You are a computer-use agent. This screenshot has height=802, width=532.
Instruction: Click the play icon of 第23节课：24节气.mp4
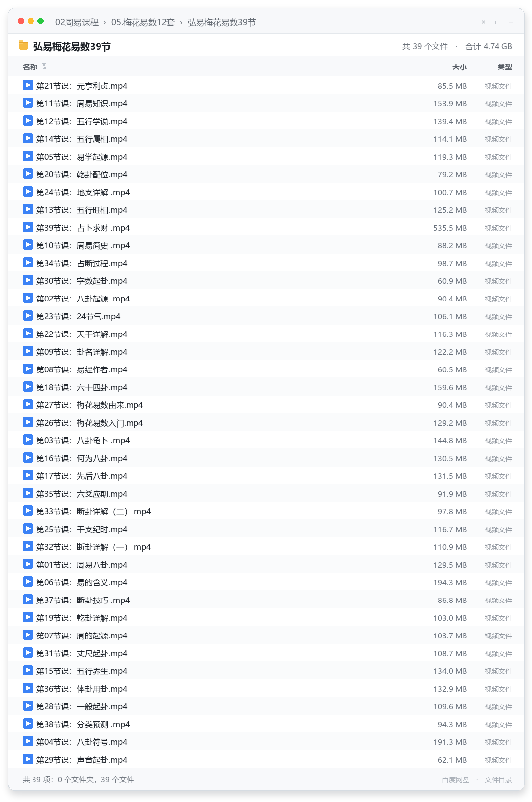click(28, 316)
